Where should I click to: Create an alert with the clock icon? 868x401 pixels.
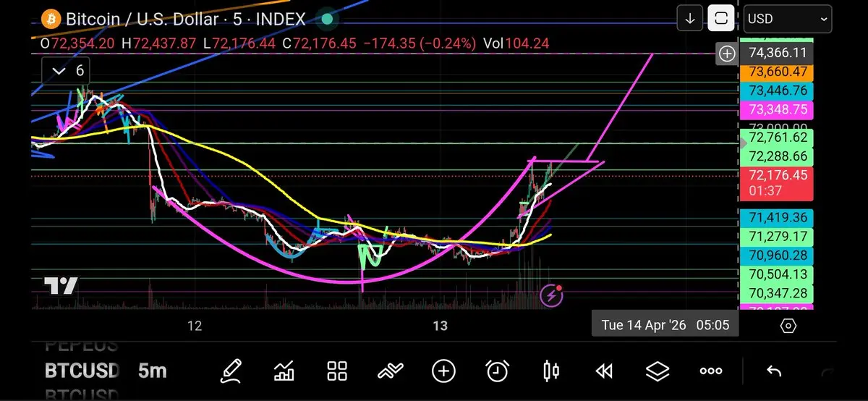[x=497, y=371]
